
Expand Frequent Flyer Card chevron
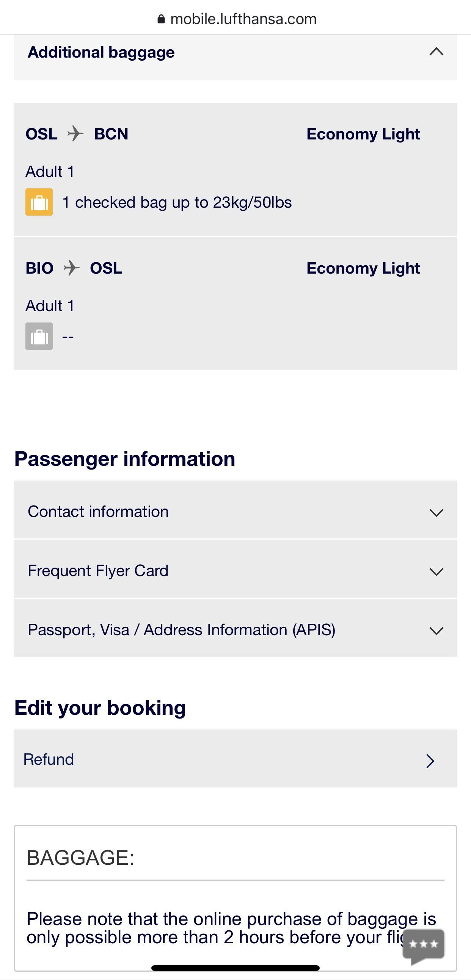click(436, 571)
